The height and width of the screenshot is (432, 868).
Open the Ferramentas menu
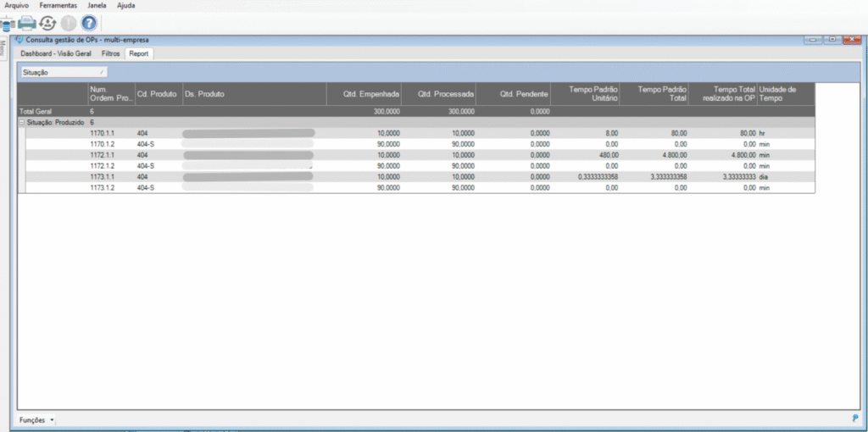pyautogui.click(x=58, y=5)
